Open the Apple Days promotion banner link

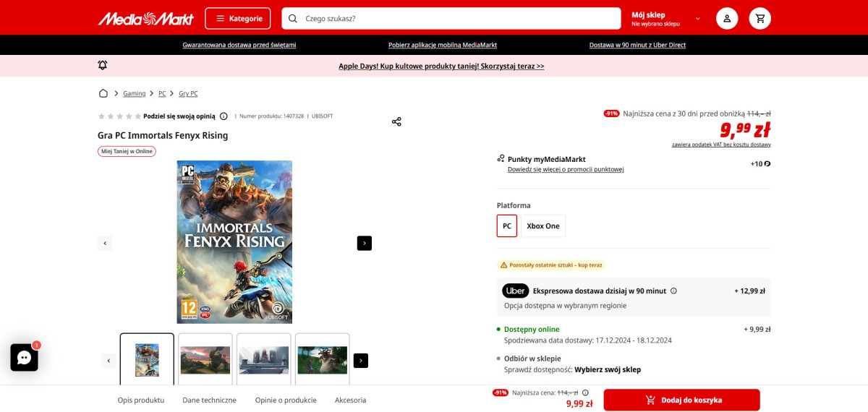click(441, 66)
